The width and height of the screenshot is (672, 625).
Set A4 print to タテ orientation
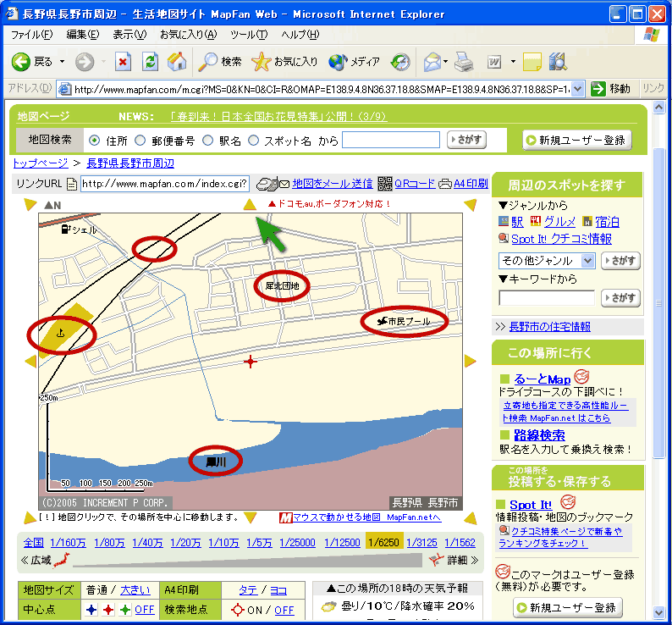(249, 590)
